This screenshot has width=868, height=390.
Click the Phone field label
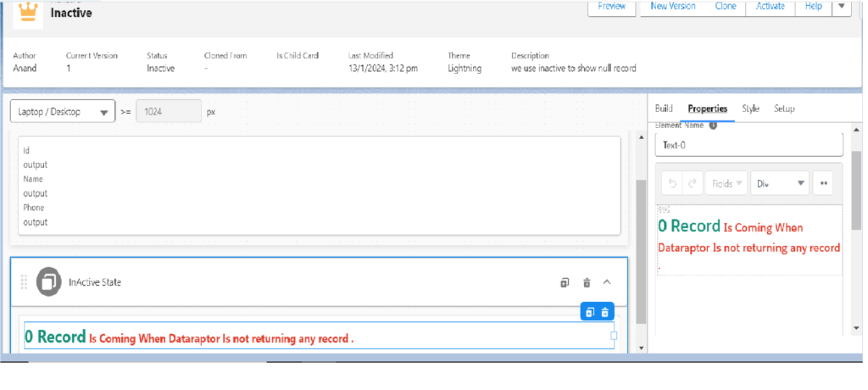click(33, 208)
